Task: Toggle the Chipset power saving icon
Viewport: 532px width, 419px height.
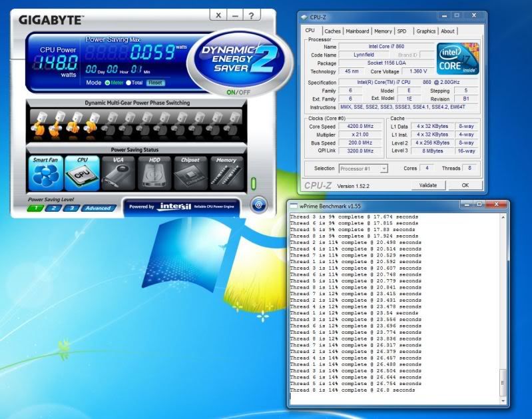Action: (x=190, y=173)
